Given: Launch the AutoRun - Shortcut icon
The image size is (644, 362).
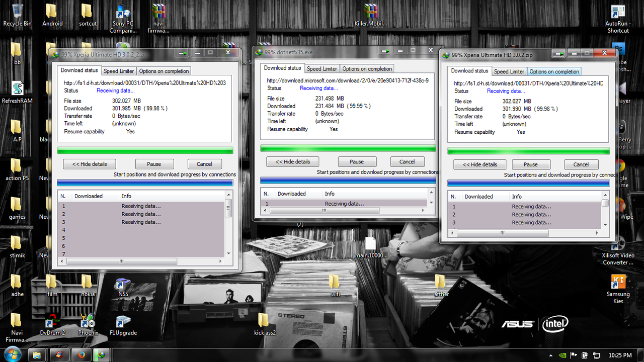Looking at the screenshot, I should 618,19.
